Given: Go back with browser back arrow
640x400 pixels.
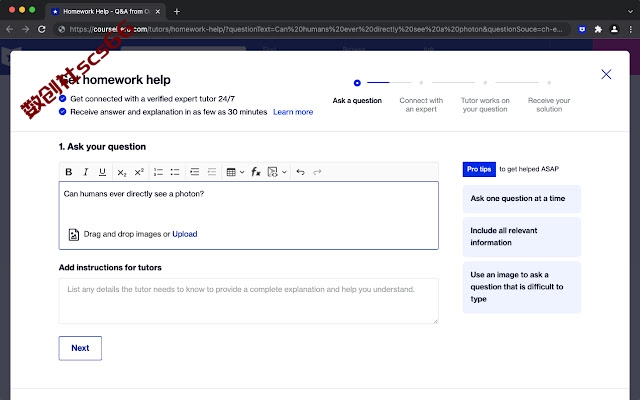Looking at the screenshot, I should 10,29.
